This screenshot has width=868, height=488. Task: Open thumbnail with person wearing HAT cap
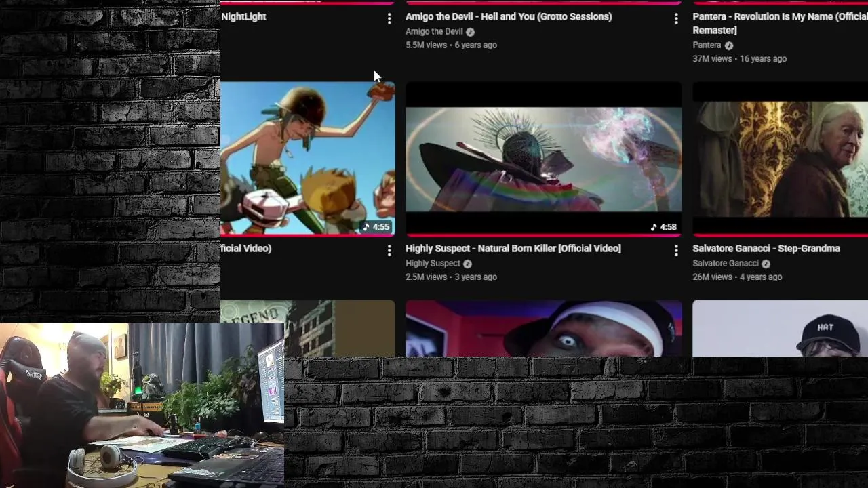[x=780, y=328]
